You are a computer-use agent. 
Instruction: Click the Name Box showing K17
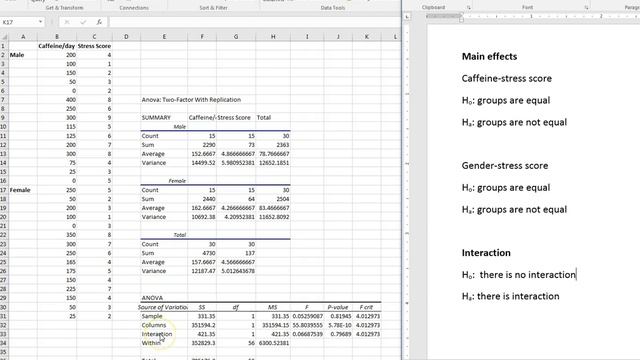19,22
